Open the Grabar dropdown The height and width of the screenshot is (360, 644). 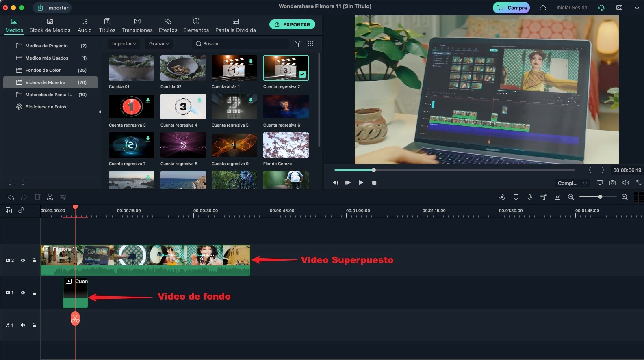click(x=159, y=44)
